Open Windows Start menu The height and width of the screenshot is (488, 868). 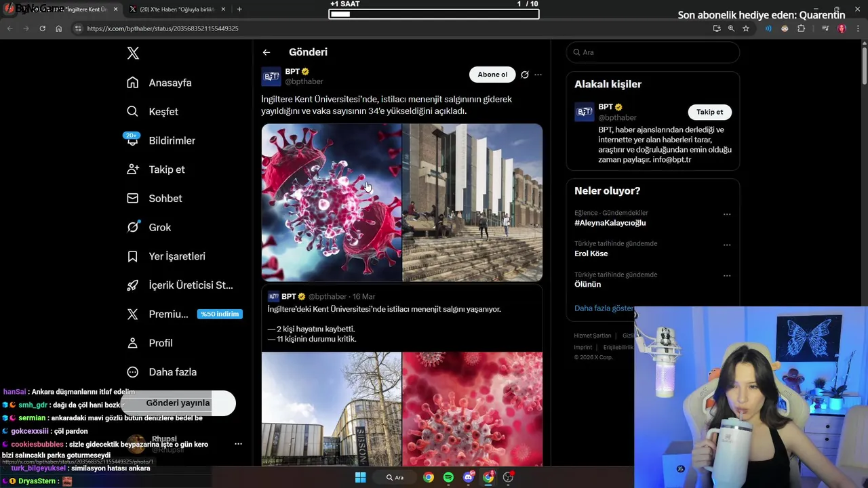361,478
